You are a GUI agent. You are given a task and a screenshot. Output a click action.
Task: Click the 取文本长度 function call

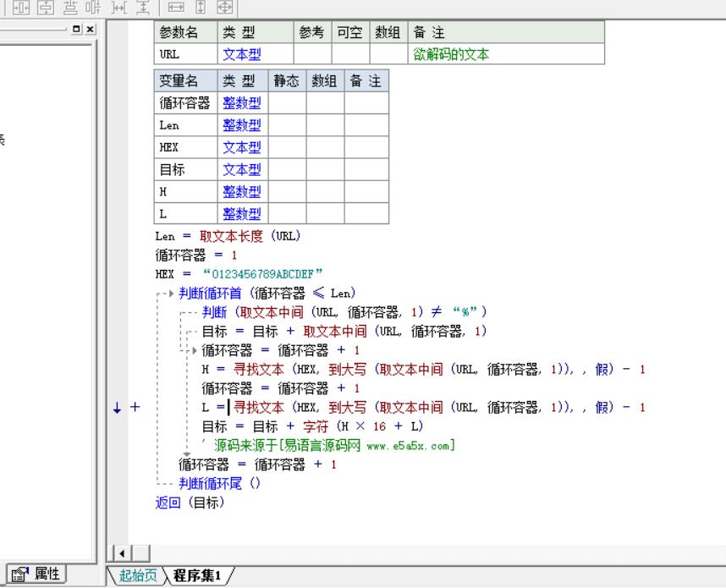tap(231, 236)
